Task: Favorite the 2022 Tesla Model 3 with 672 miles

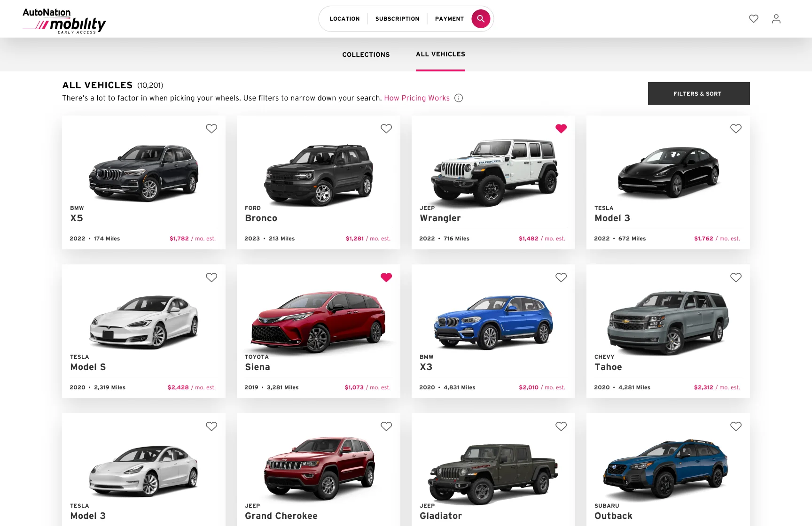Action: (736, 129)
